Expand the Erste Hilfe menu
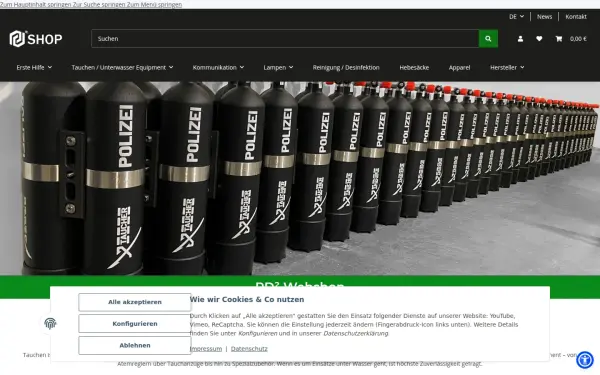Viewport: 600px width, 375px height. point(34,67)
